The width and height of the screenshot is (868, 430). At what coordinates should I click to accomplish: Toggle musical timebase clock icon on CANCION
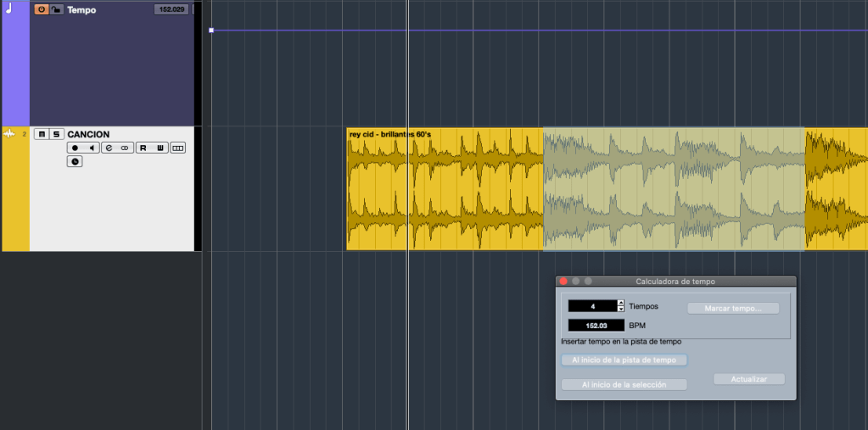coord(75,161)
